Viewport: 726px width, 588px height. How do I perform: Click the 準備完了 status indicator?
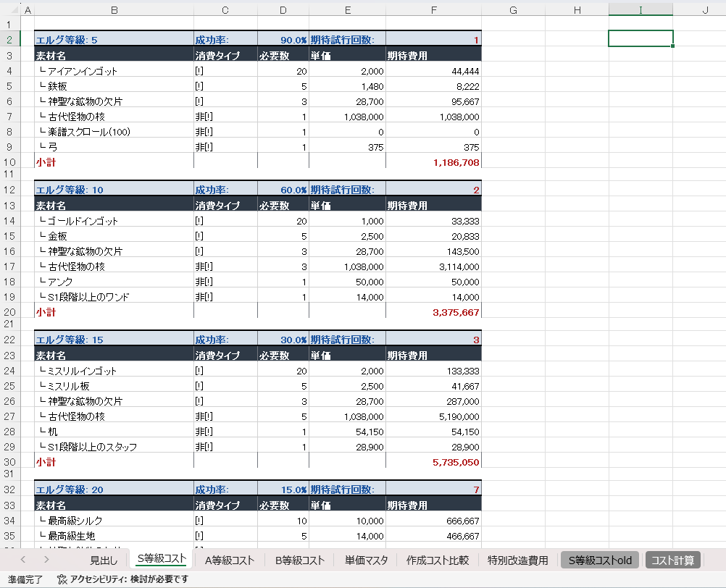pyautogui.click(x=25, y=579)
